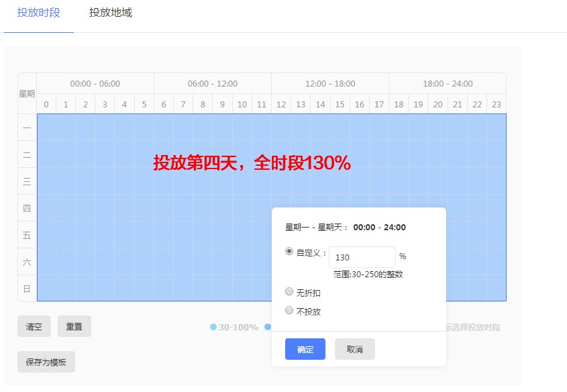The height and width of the screenshot is (392, 567).
Task: Clear the schedule using 清空
Action: 34,326
